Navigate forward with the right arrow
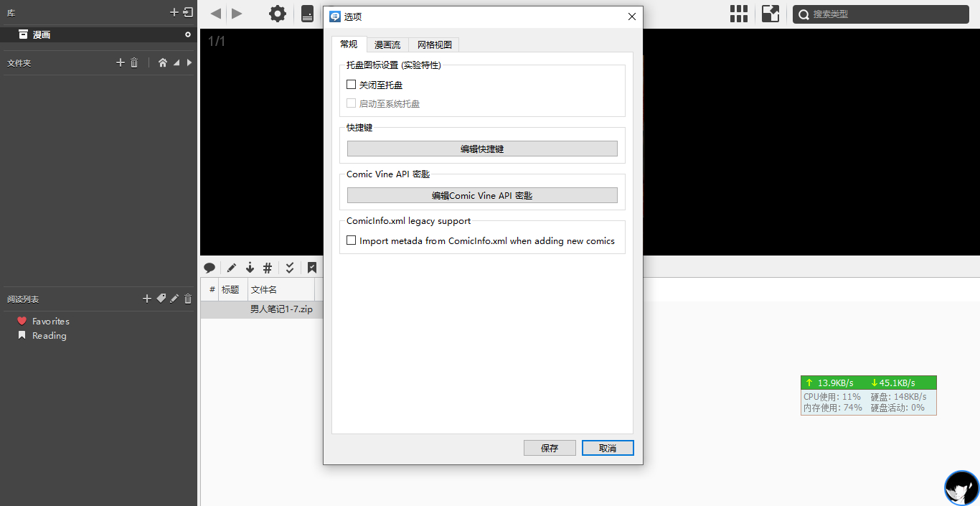This screenshot has height=506, width=980. [x=237, y=13]
